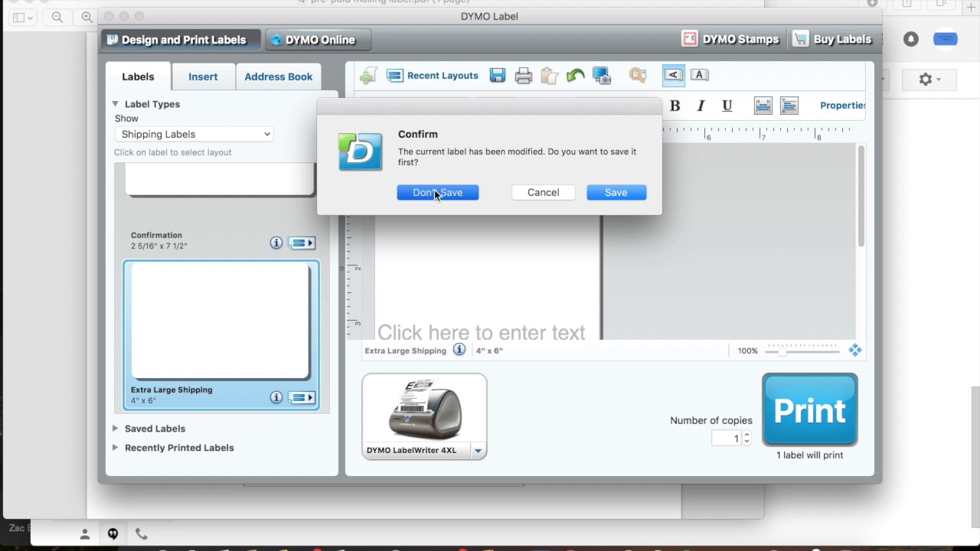Viewport: 980px width, 551px height.
Task: Click zoom in in background Preview window
Action: 87,17
